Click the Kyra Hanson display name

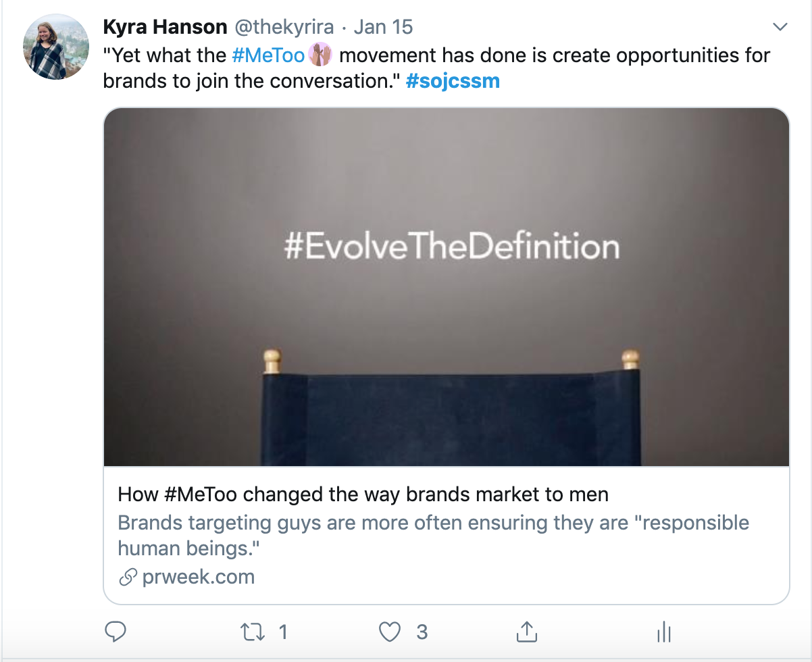(x=164, y=28)
